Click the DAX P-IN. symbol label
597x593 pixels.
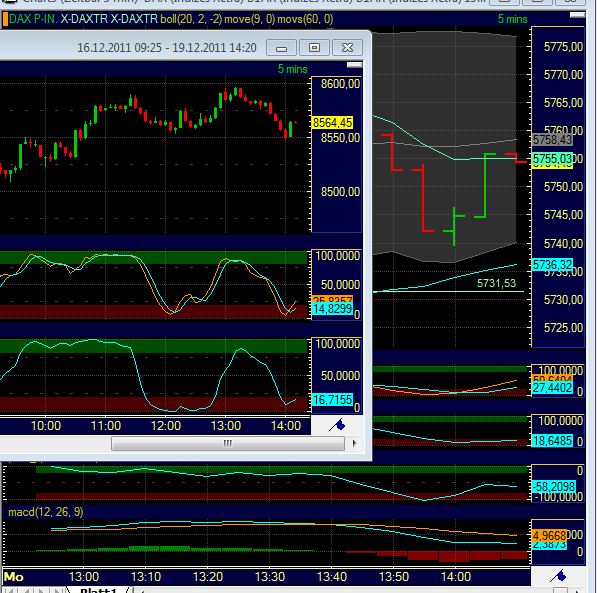coord(33,19)
